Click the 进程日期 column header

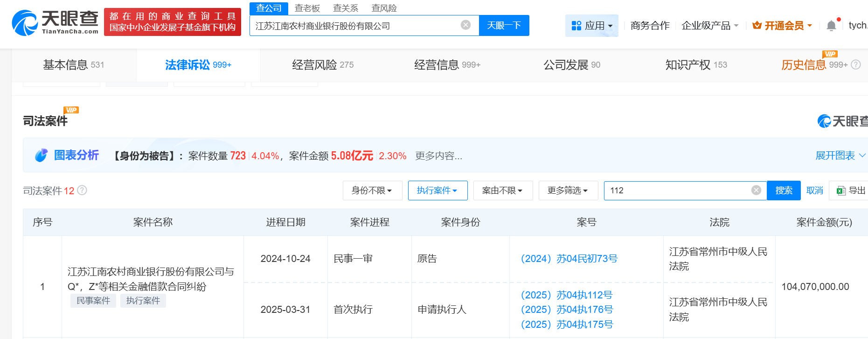(x=285, y=222)
